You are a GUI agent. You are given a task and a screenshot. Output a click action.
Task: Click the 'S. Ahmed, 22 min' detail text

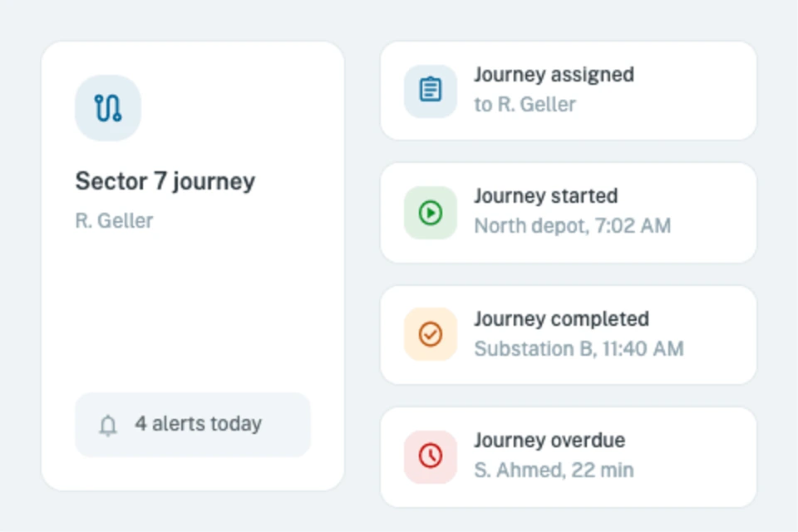554,470
